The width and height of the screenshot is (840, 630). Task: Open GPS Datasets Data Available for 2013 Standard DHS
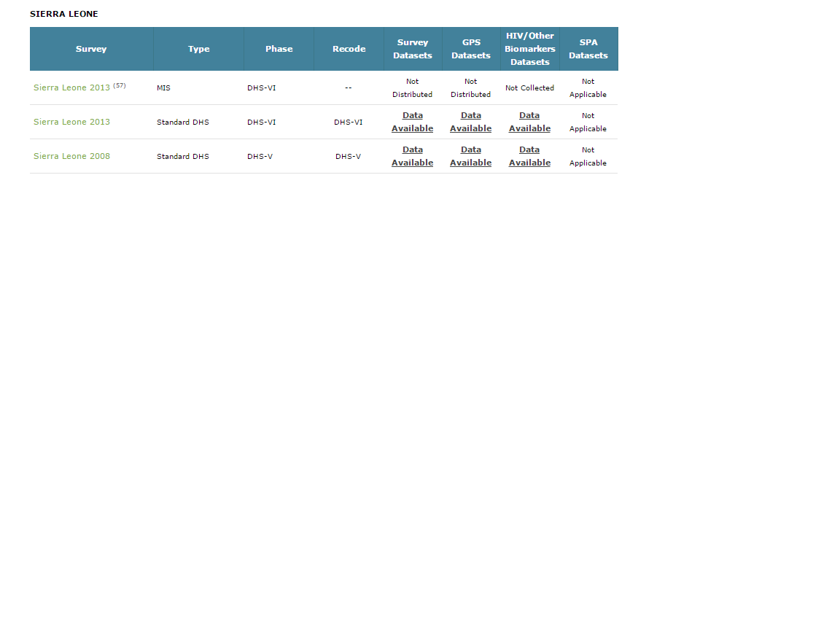pos(470,122)
